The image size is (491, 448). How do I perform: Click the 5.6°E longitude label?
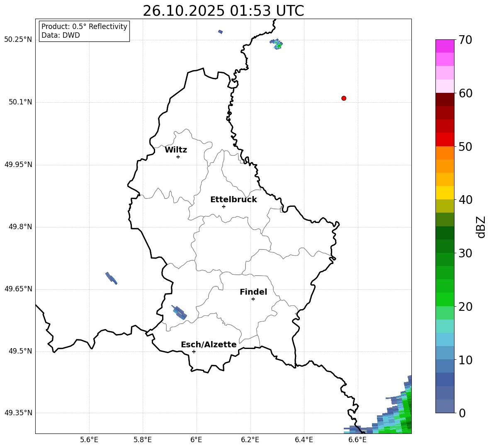click(89, 440)
